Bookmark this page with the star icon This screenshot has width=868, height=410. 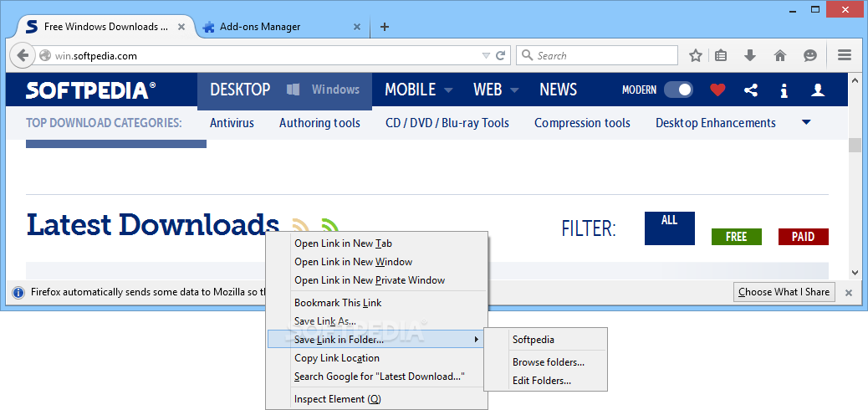695,55
